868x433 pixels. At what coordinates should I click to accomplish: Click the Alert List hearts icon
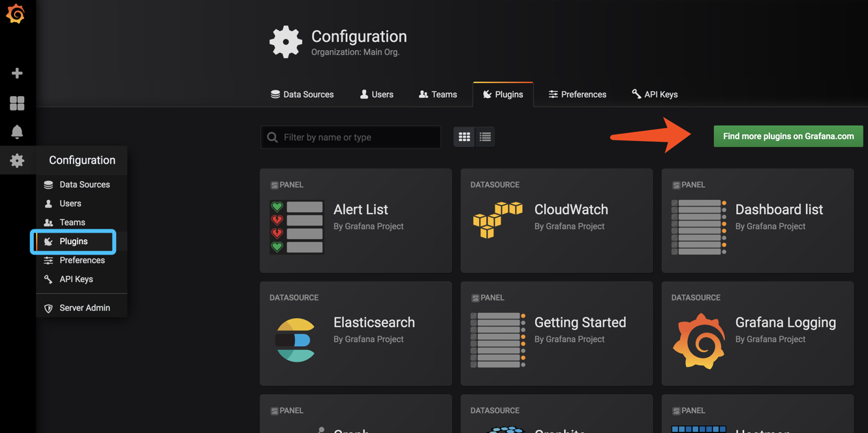point(297,227)
